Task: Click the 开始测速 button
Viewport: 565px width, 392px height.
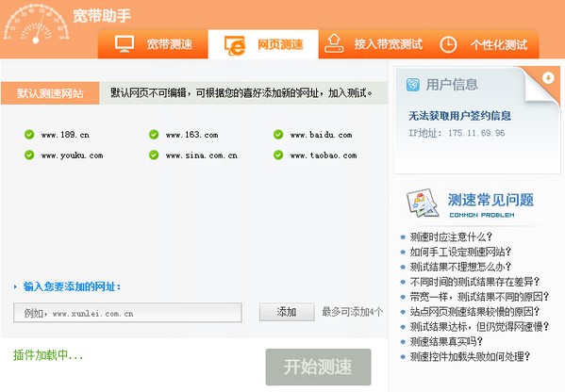Action: click(x=318, y=367)
